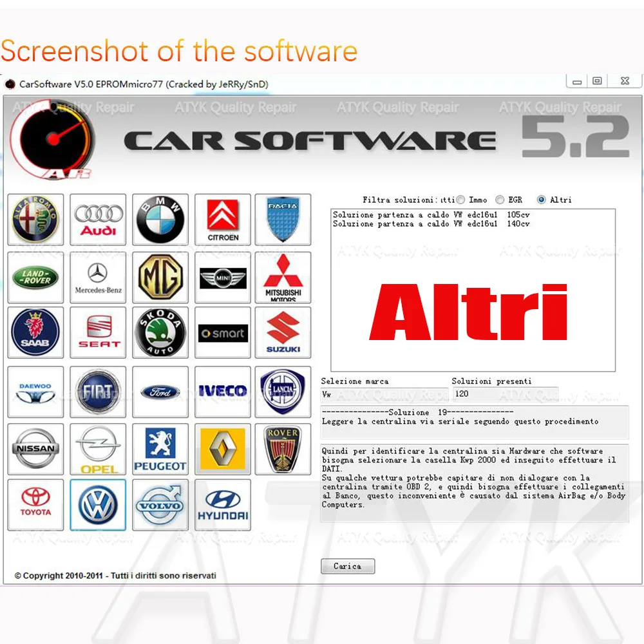Choose the Mercedes-Benz logo
The height and width of the screenshot is (644, 644).
pyautogui.click(x=98, y=278)
